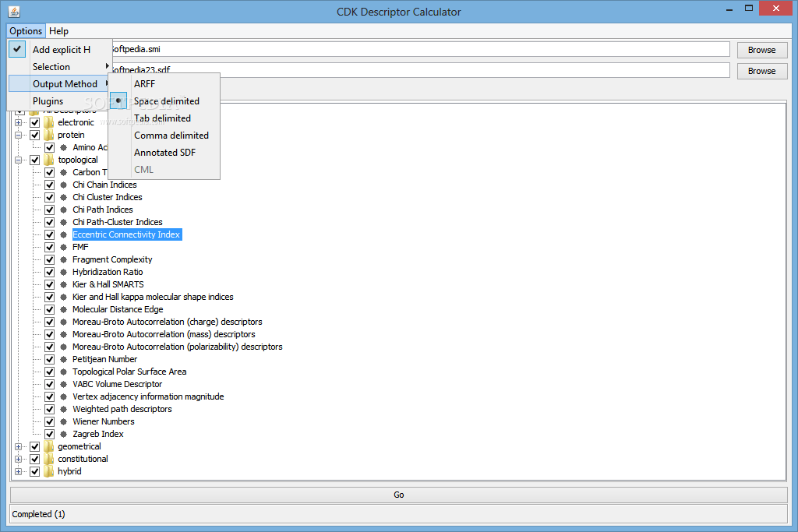This screenshot has height=532, width=798.
Task: Uncheck the hybrid category checkbox
Action: coord(34,471)
